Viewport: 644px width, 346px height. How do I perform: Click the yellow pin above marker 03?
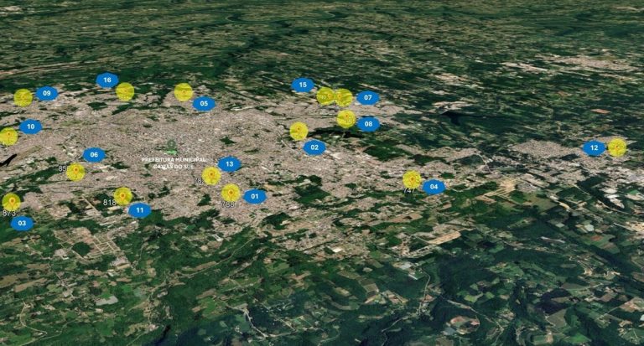tap(11, 201)
